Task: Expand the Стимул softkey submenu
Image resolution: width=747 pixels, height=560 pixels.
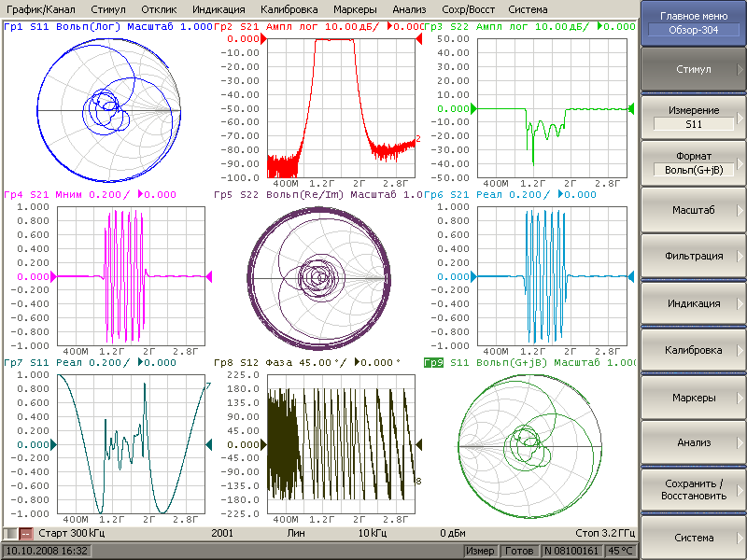Action: click(x=694, y=70)
